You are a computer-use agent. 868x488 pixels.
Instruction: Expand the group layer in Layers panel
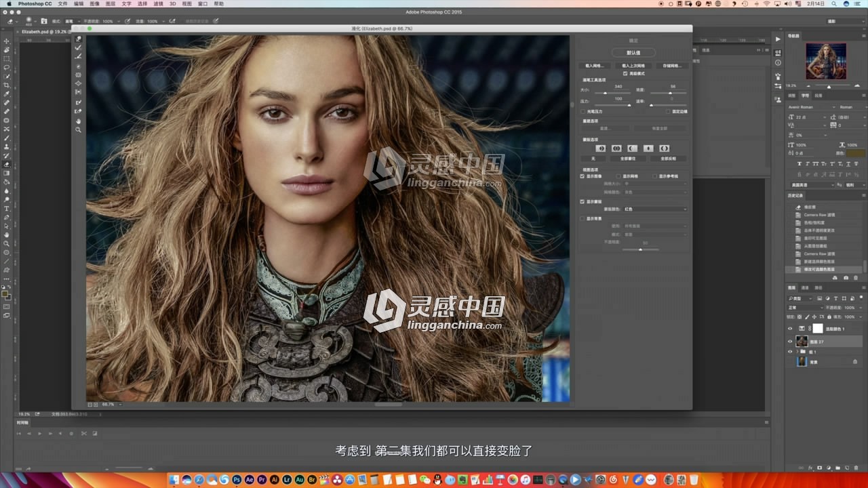(x=797, y=352)
